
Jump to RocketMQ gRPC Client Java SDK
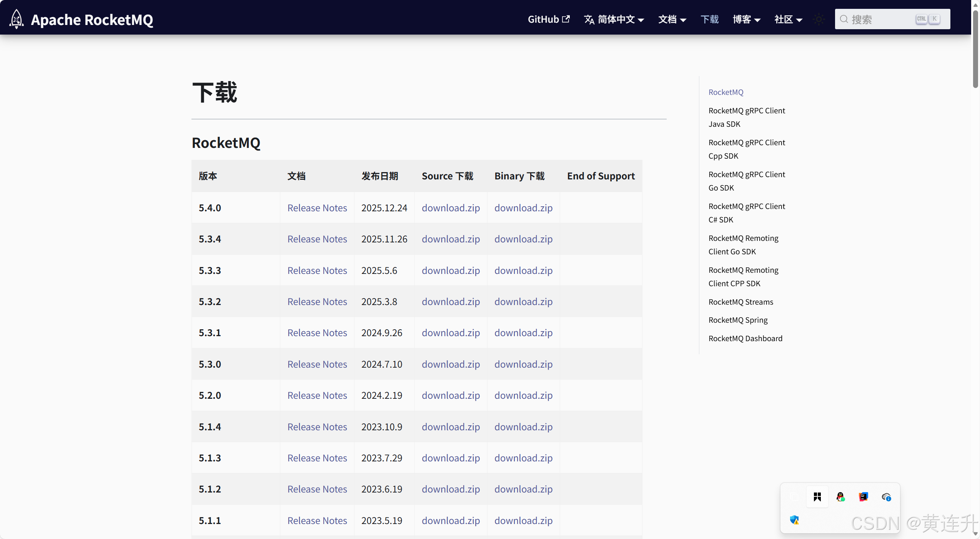pos(747,117)
